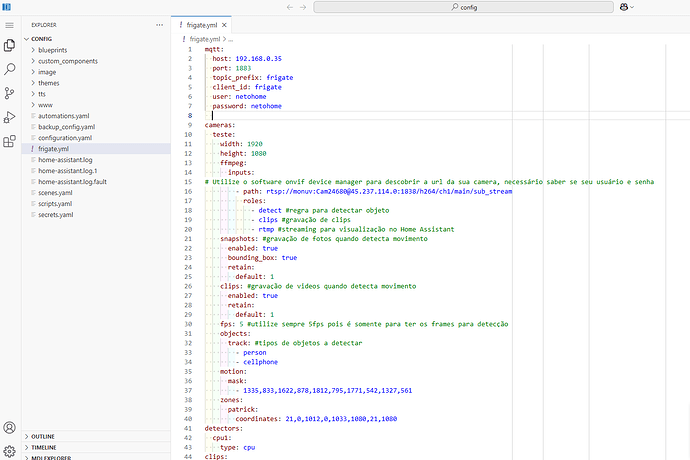Click 'bounding_box: true' on line 23
This screenshot has height=460, width=690.
262,258
